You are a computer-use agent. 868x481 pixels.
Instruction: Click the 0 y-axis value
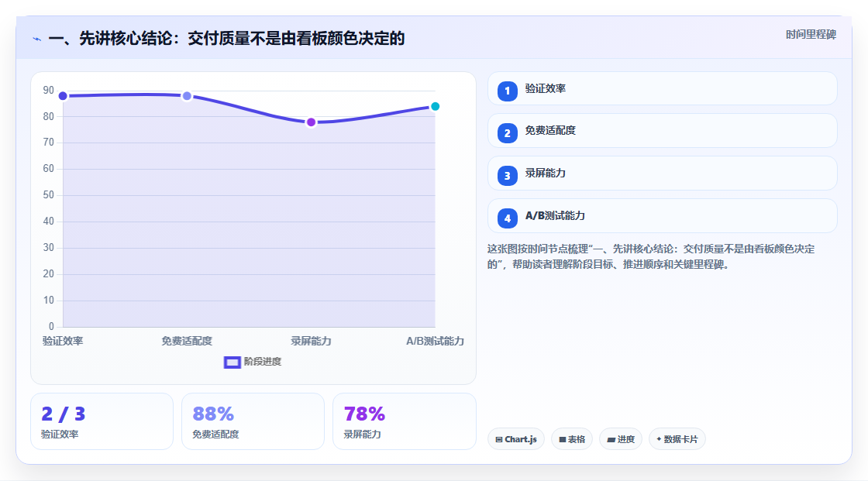tap(51, 327)
